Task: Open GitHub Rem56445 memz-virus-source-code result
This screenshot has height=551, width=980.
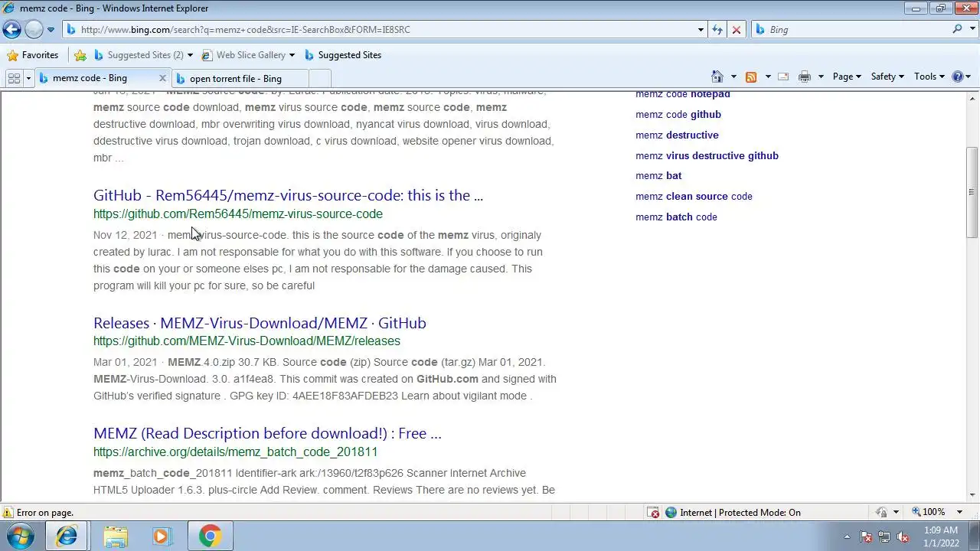Action: 288,195
